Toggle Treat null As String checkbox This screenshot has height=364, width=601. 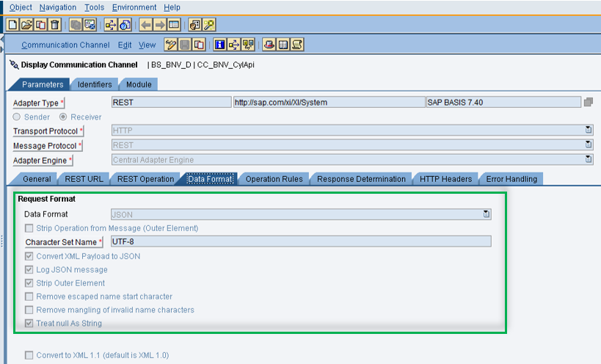29,323
